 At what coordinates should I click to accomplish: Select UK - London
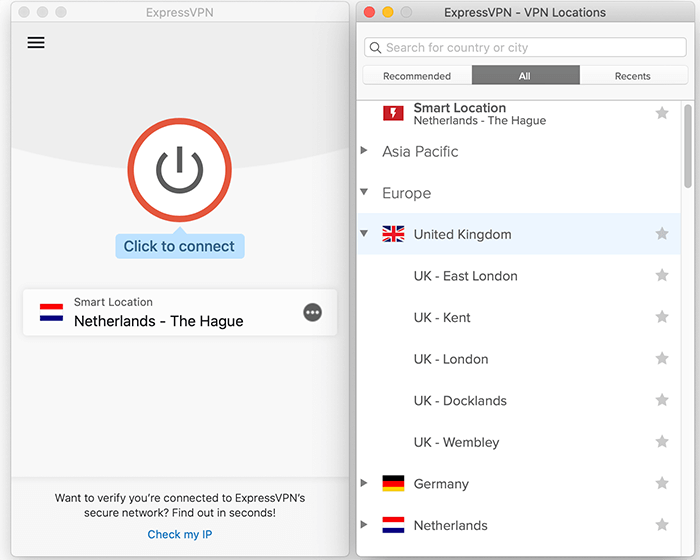click(451, 359)
